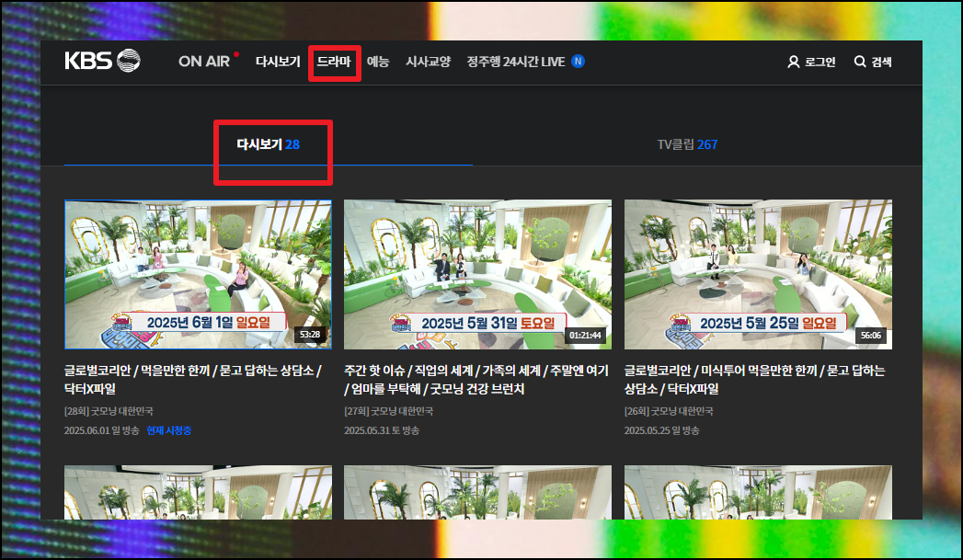This screenshot has height=560, width=963.
Task: Click the 현재 시청중 label
Action: [169, 430]
